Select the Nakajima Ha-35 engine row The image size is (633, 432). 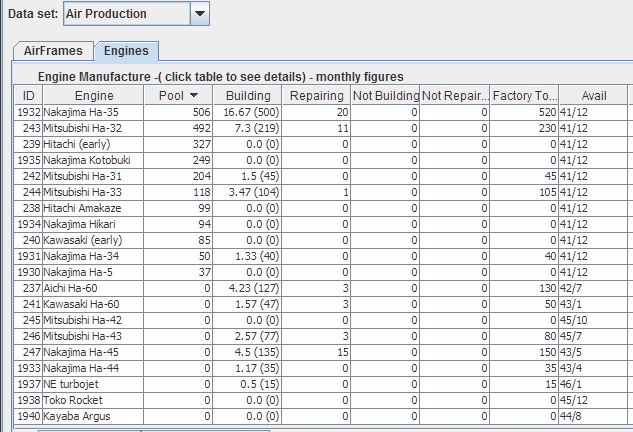pyautogui.click(x=321, y=112)
